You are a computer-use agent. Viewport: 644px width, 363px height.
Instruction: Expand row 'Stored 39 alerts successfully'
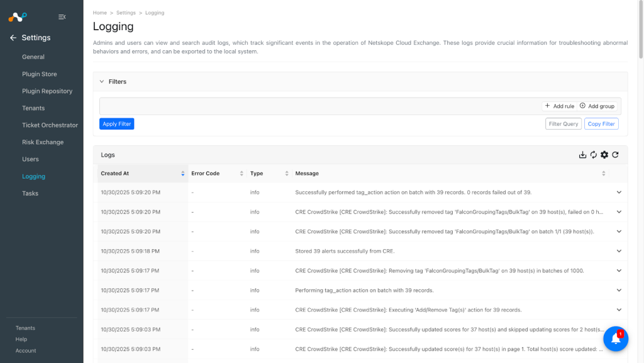[619, 251]
